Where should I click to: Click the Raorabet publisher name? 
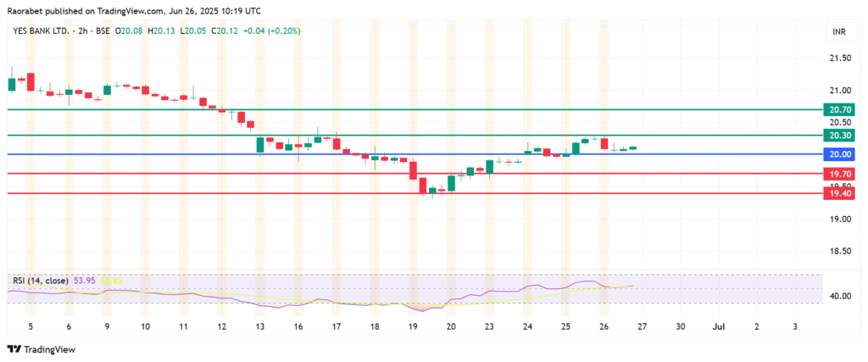(x=26, y=10)
